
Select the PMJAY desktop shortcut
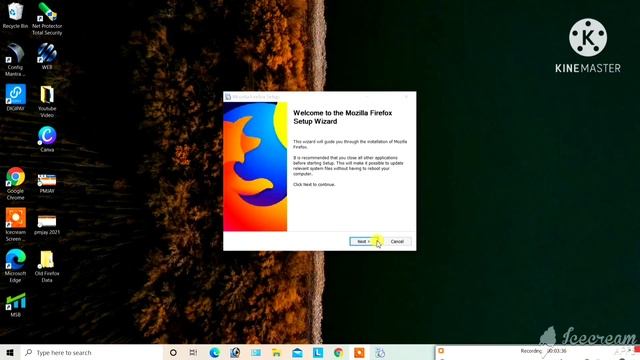[x=47, y=183]
